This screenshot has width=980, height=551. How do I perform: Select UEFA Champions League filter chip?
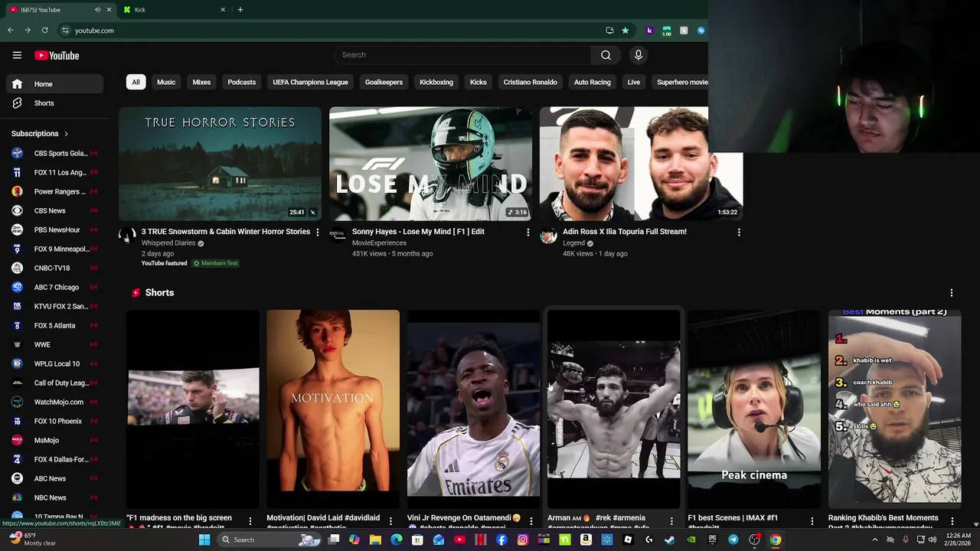coord(310,82)
